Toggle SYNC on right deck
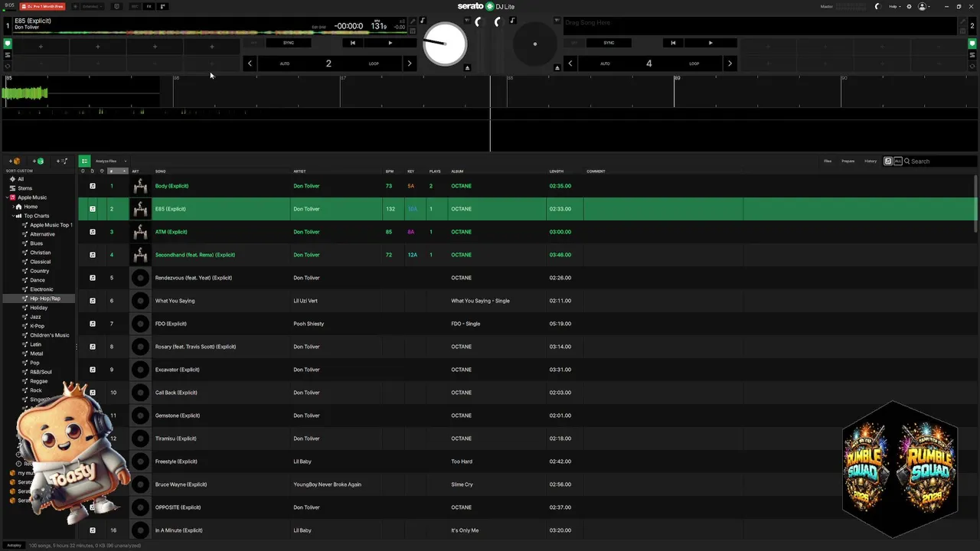 (609, 43)
